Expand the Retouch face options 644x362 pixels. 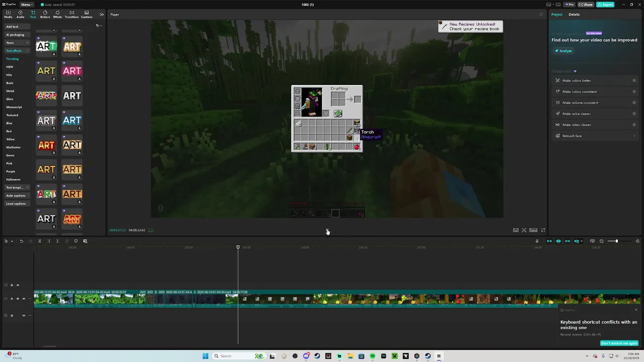tap(634, 136)
